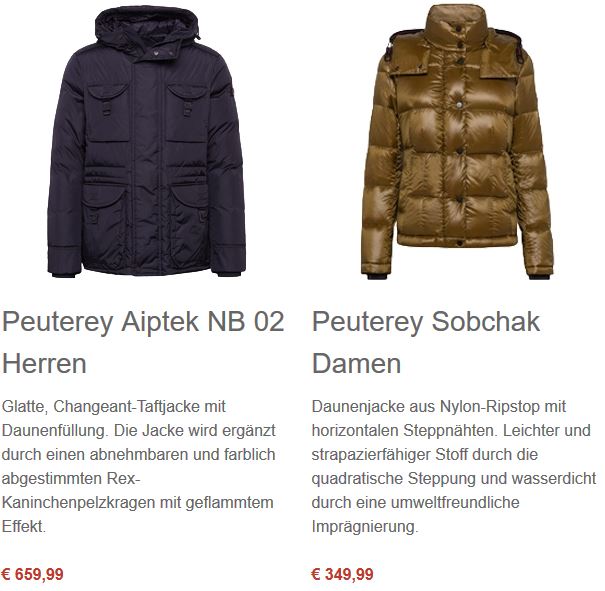This screenshot has width=605, height=591.
Task: Click the Daunenjacke aus Nylon-Ripstop description
Action: pyautogui.click(x=454, y=466)
